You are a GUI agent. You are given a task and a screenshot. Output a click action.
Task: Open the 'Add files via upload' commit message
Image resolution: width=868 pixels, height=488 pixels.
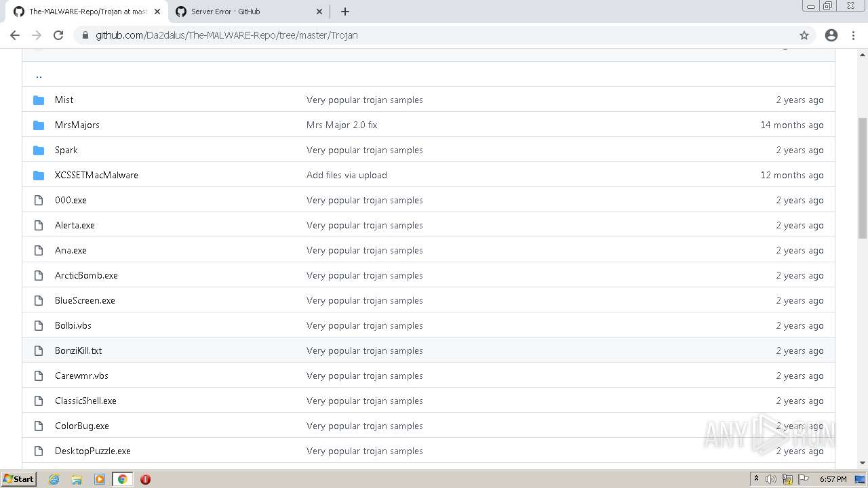pos(347,175)
